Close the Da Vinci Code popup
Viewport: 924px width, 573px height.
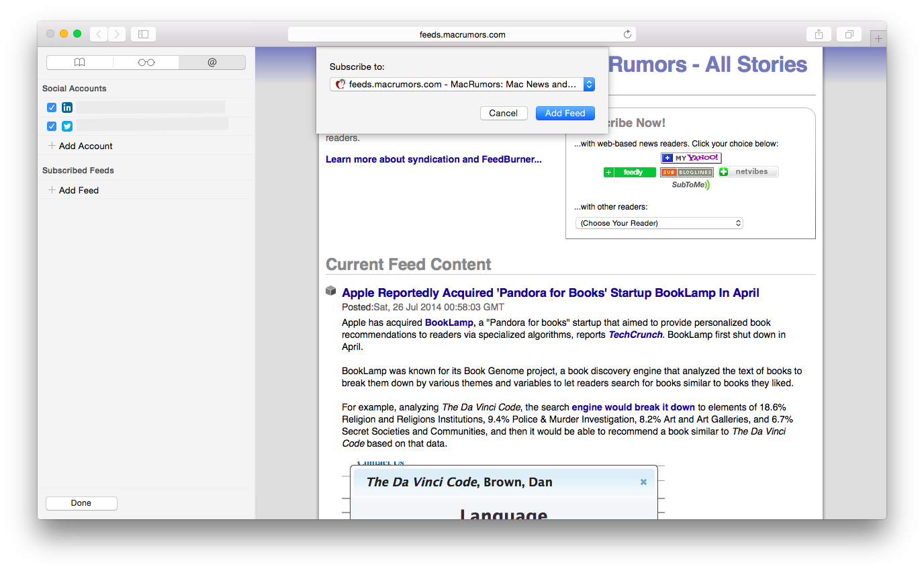click(643, 482)
